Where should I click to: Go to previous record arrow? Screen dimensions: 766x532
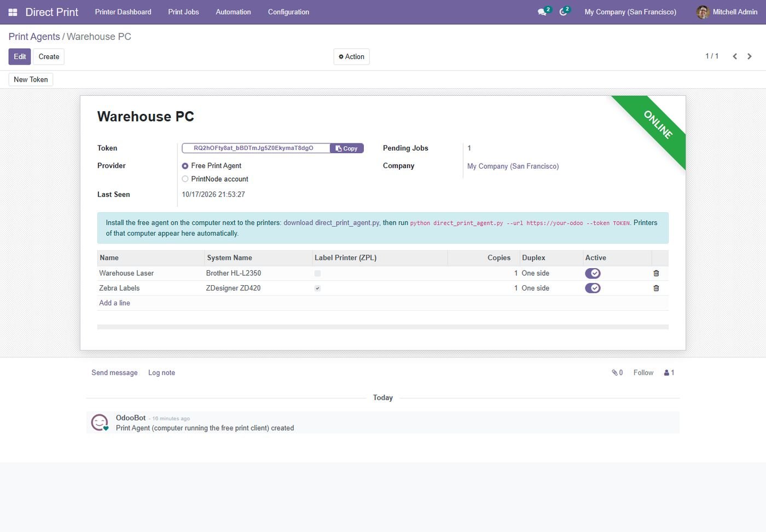735,56
